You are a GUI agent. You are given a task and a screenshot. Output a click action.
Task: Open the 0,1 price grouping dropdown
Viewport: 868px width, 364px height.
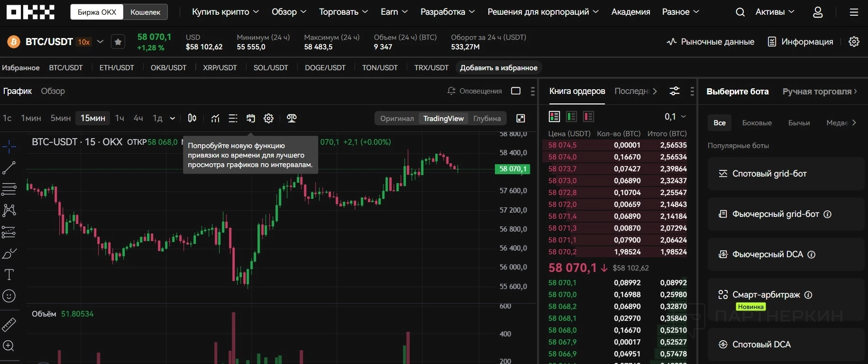(x=675, y=116)
